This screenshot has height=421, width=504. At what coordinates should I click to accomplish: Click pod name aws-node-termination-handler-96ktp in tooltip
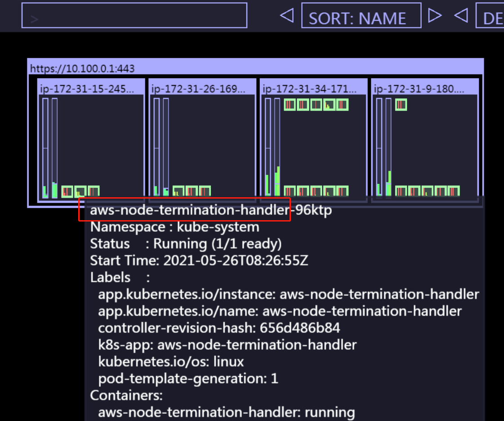[211, 210]
